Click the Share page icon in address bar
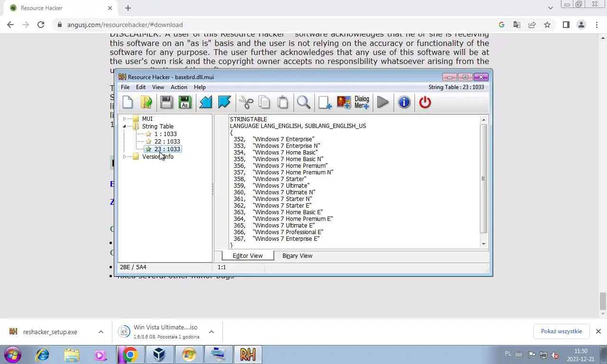The height and width of the screenshot is (364, 607). click(x=532, y=25)
